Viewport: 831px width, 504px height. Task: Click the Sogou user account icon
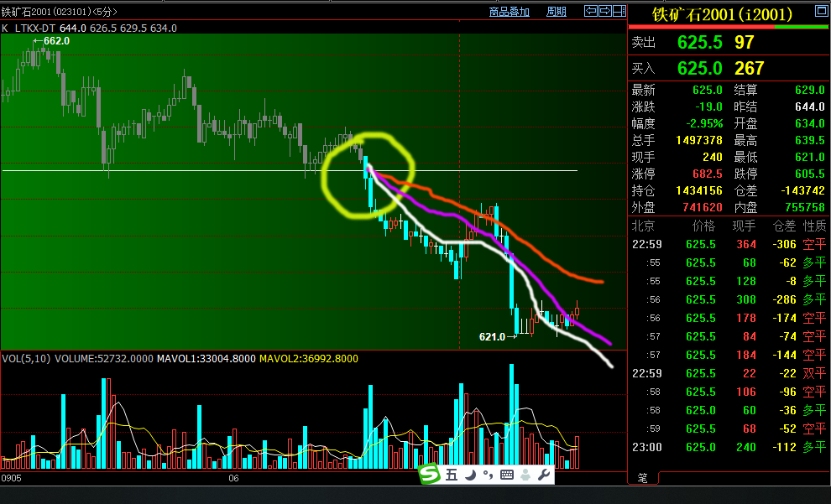coord(525,475)
